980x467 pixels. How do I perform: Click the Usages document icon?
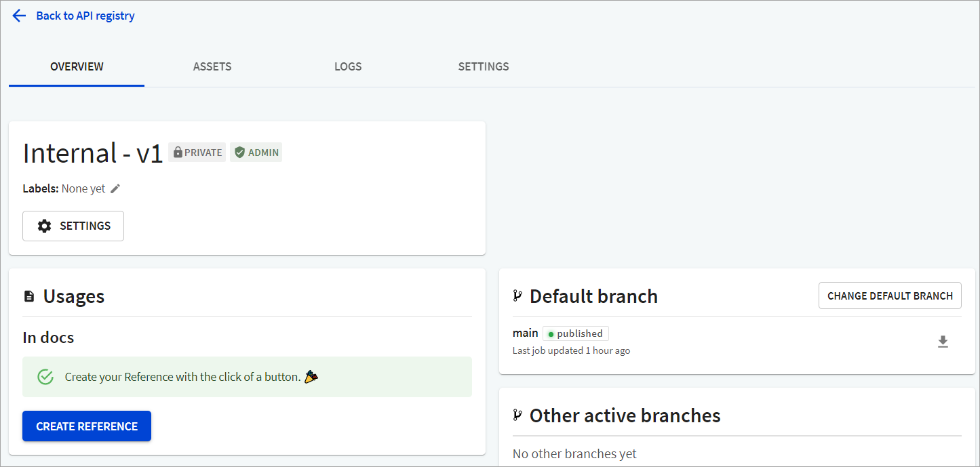[x=28, y=297]
